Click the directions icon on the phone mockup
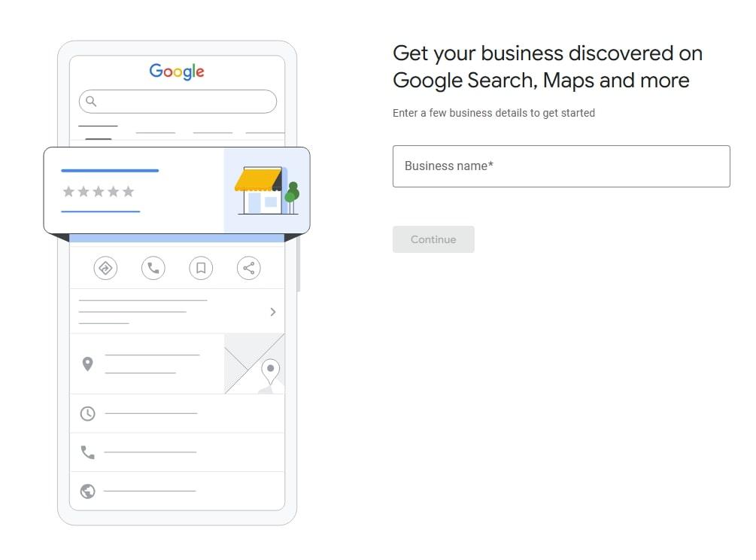The height and width of the screenshot is (560, 756). pos(105,268)
